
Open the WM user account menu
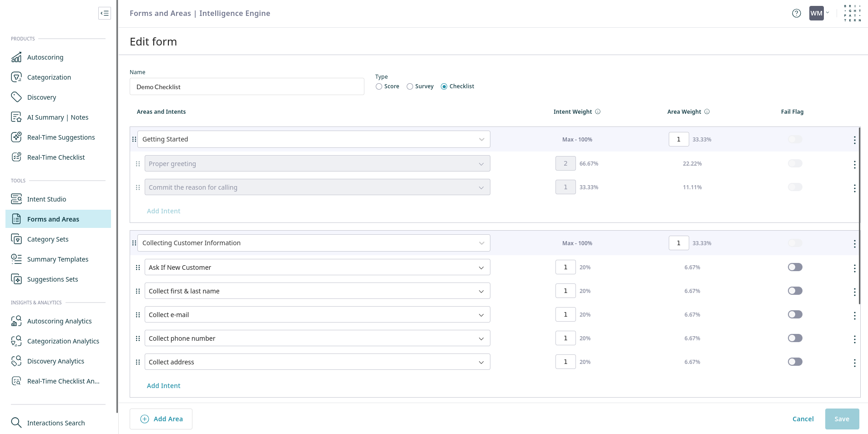tap(819, 13)
